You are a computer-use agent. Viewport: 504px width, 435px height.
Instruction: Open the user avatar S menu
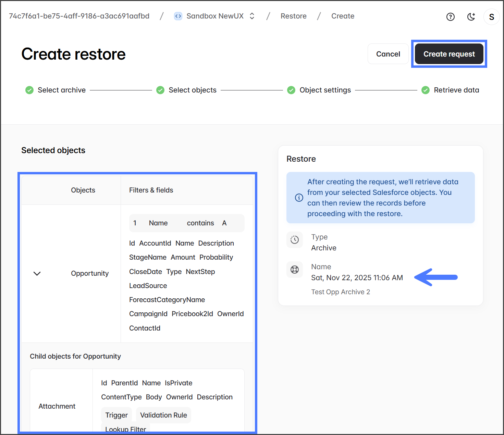tap(491, 17)
